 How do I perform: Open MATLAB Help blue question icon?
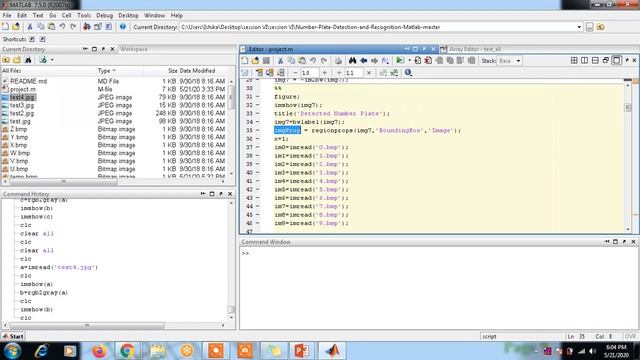tap(122, 27)
